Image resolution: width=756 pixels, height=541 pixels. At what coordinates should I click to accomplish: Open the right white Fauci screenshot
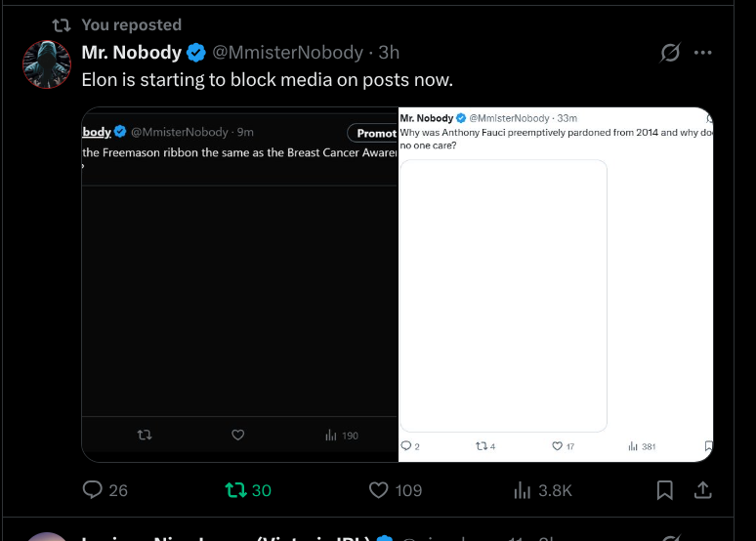(556, 293)
